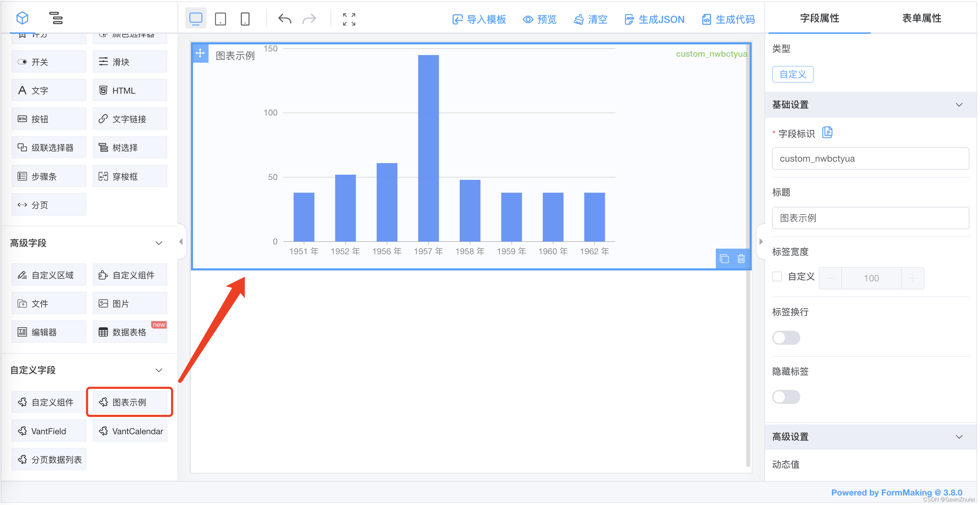Select the 步骤条 steps component
980x505 pixels.
49,176
